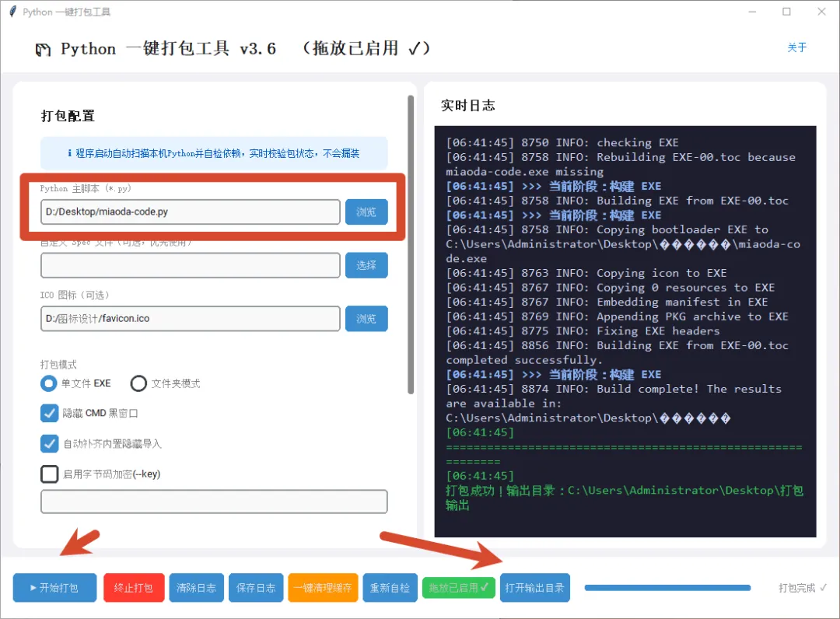Click log line 'Copying icon to EXE'
The image size is (840, 619).
[586, 273]
